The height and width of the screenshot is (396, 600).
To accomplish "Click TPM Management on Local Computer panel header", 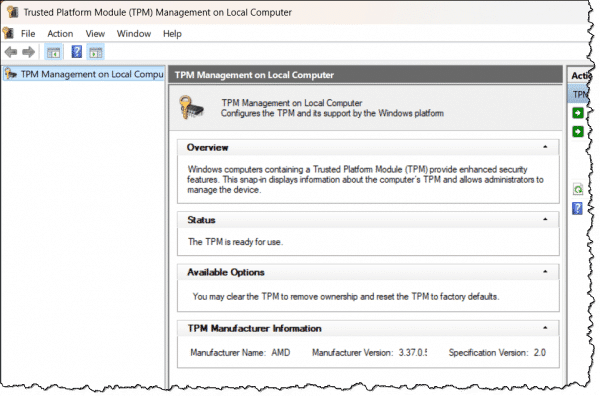I will (x=365, y=75).
